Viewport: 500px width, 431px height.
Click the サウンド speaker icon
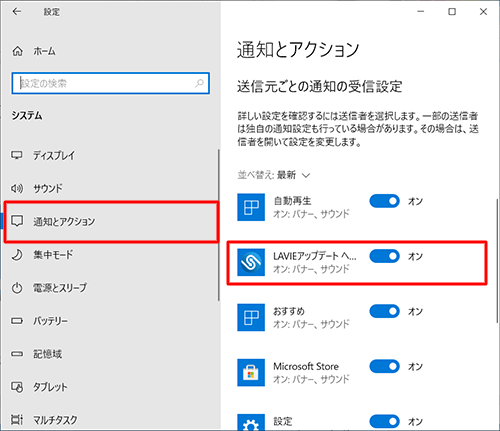pos(17,189)
